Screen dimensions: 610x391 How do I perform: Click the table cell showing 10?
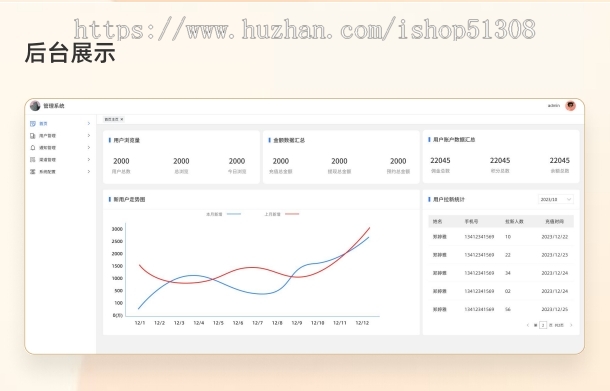coord(508,237)
